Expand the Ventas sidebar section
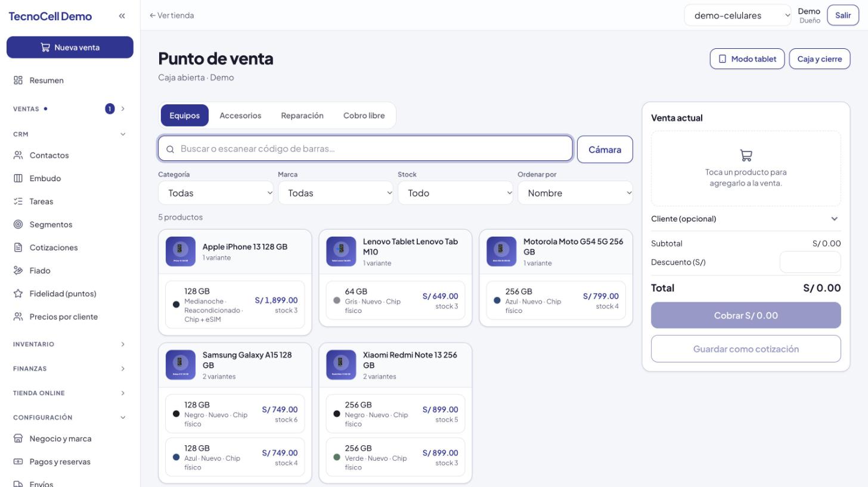This screenshot has width=868, height=487. 70,108
